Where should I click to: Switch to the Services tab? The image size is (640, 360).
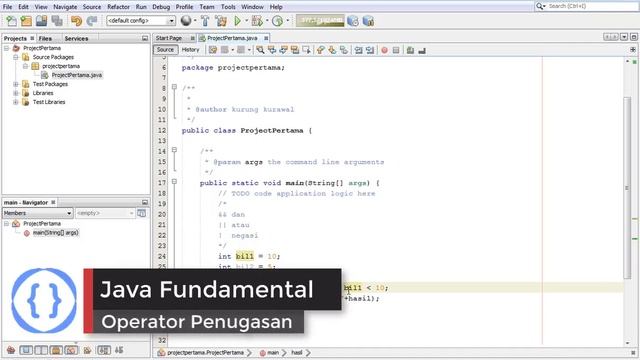(x=76, y=38)
